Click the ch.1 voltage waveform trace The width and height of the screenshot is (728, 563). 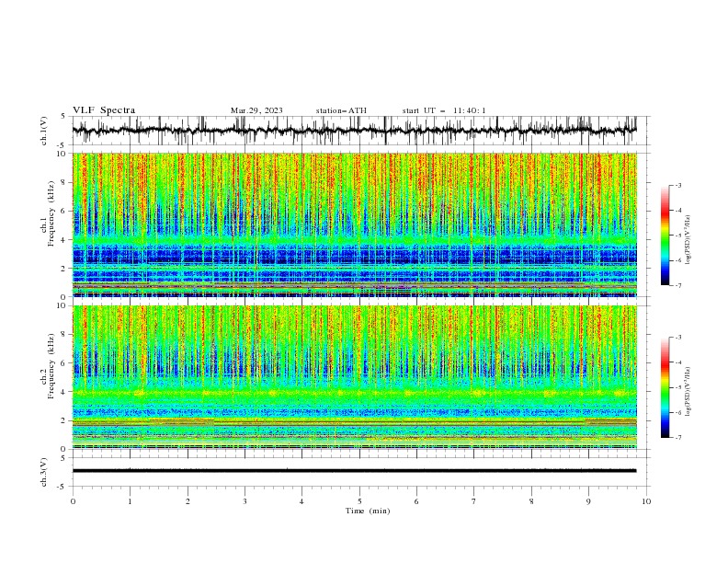pyautogui.click(x=354, y=131)
